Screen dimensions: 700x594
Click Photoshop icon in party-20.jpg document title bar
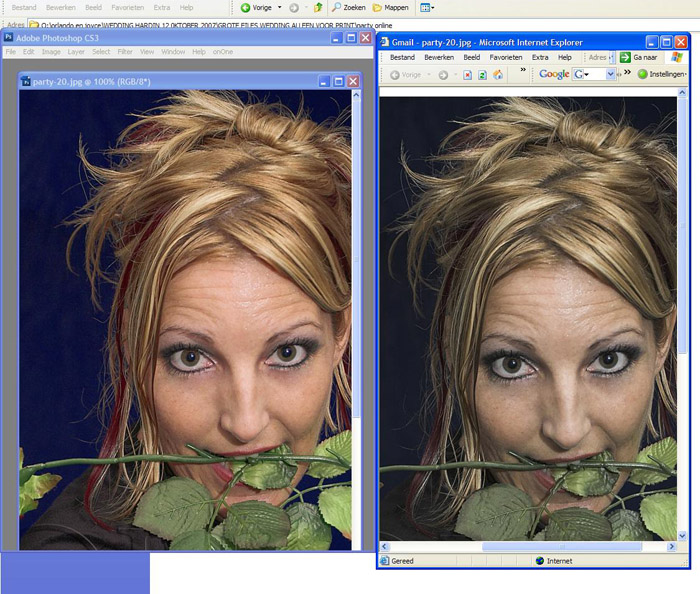pos(26,81)
